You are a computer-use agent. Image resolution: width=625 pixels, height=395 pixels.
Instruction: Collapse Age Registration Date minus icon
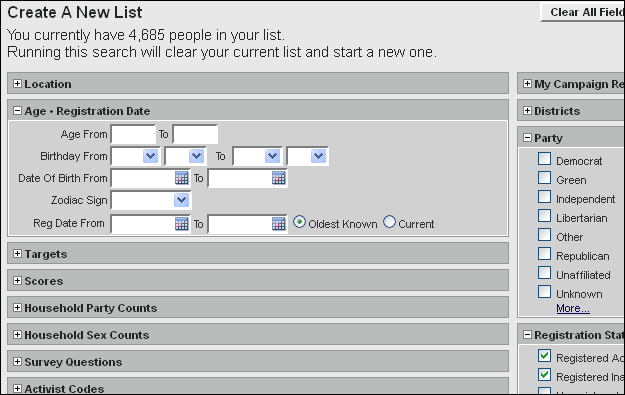tap(17, 111)
